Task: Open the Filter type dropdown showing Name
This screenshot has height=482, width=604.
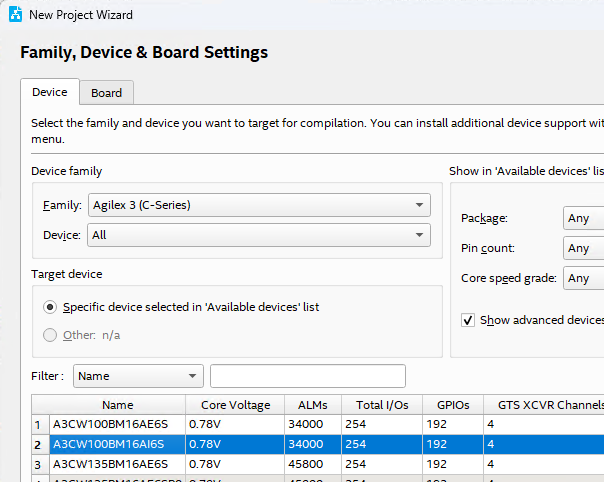Action: (x=138, y=376)
